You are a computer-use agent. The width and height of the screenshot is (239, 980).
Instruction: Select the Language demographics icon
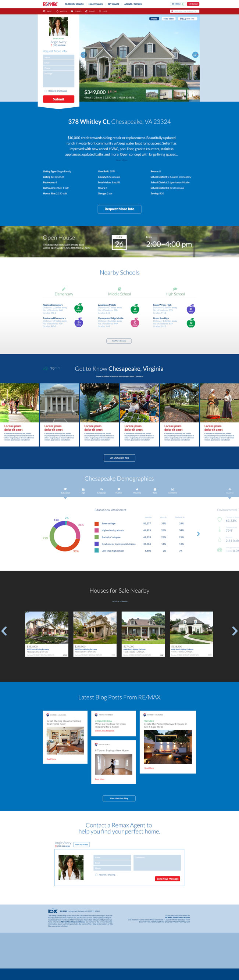pos(101,489)
